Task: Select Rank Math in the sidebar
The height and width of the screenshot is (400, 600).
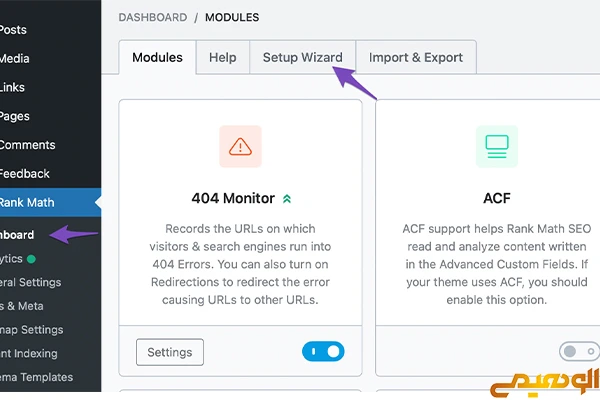Action: tap(51, 202)
